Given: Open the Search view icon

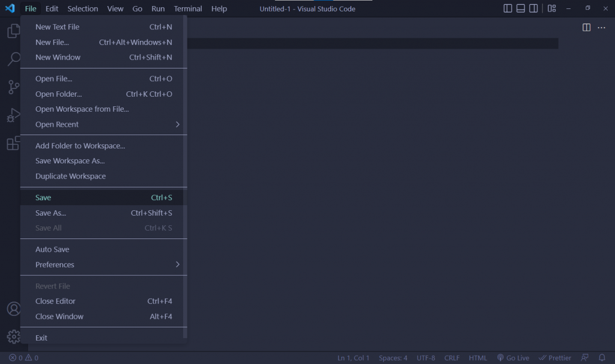Looking at the screenshot, I should pyautogui.click(x=13, y=59).
